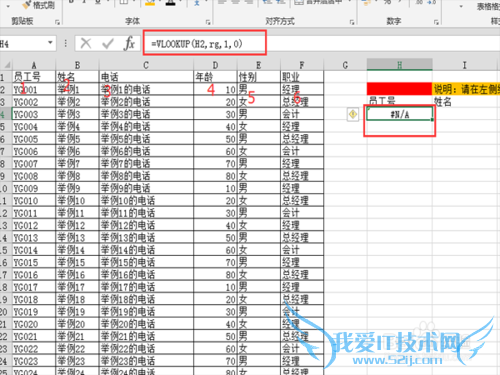Open the alignment (对齐方式) group dialog launcher

352,22
